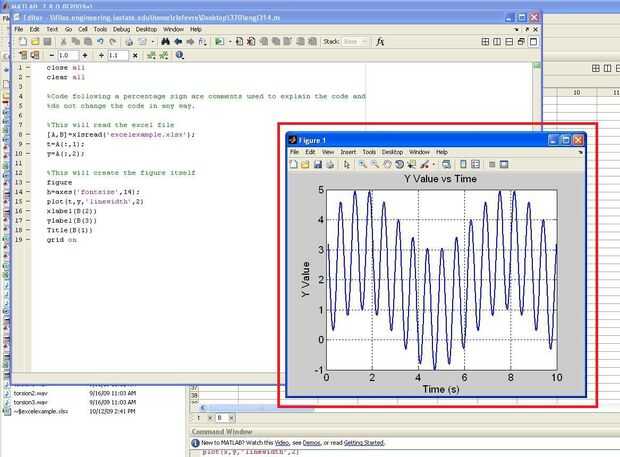Open Editor Desktop menu
The height and width of the screenshot is (457, 620).
click(146, 29)
